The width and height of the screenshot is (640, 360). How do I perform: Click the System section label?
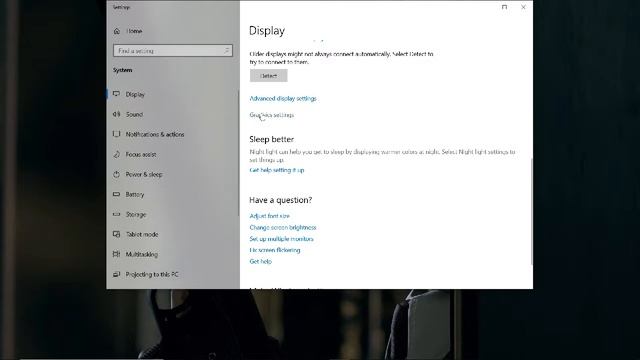point(122,70)
